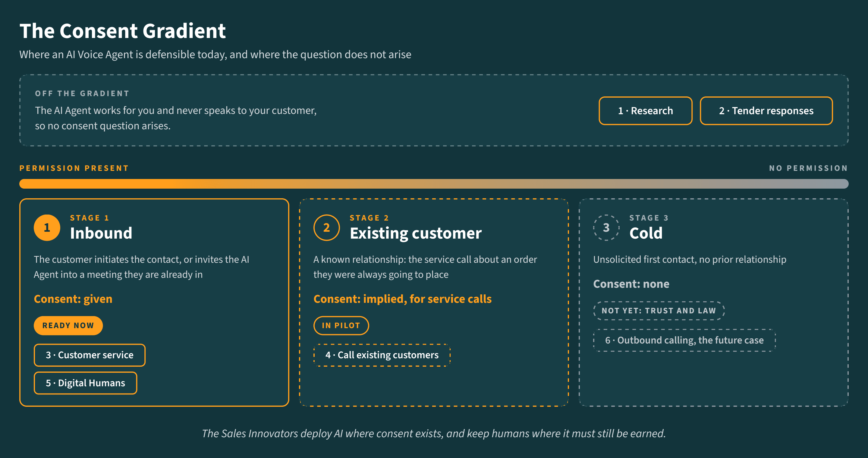
Task: Click 'Consent: implied, for service calls' text
Action: [x=403, y=299]
